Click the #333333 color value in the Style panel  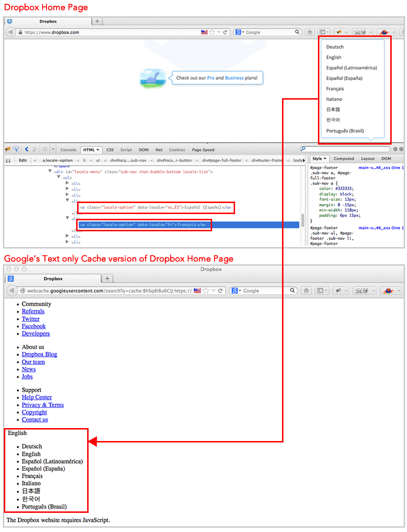point(343,189)
